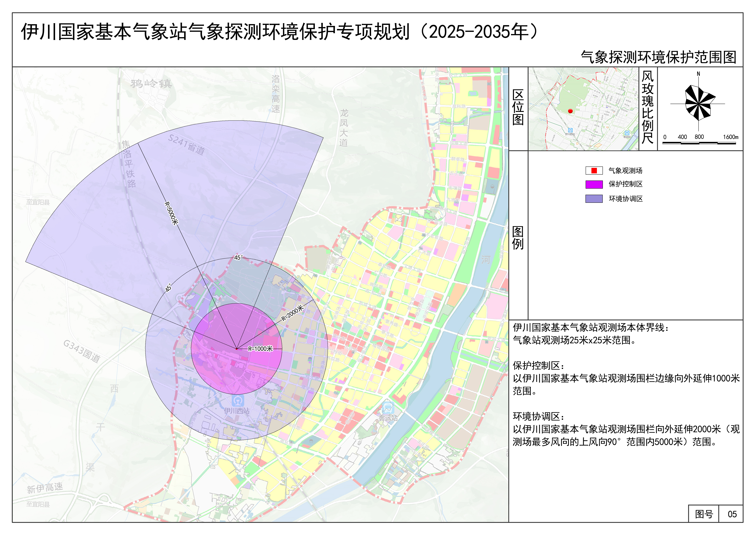Image resolution: width=756 pixels, height=535 pixels.
Task: Click the 新伊高速 expressway label
Action: [x=45, y=488]
